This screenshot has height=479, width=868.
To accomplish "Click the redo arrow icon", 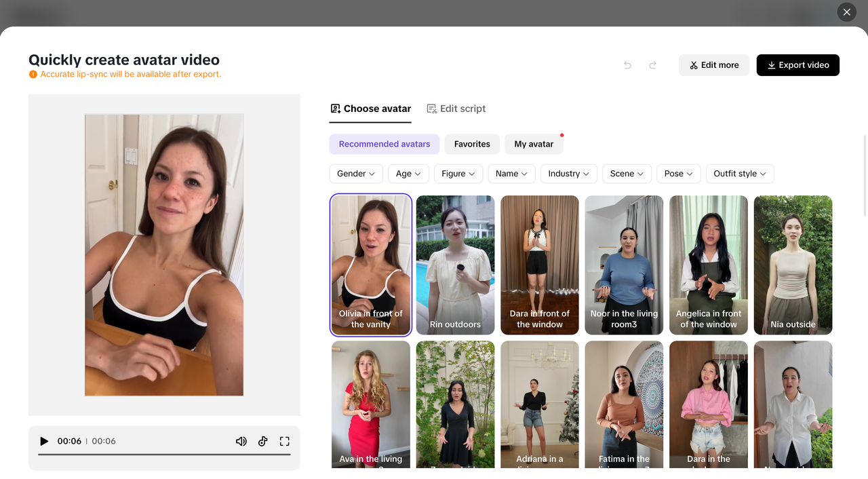I will [652, 64].
